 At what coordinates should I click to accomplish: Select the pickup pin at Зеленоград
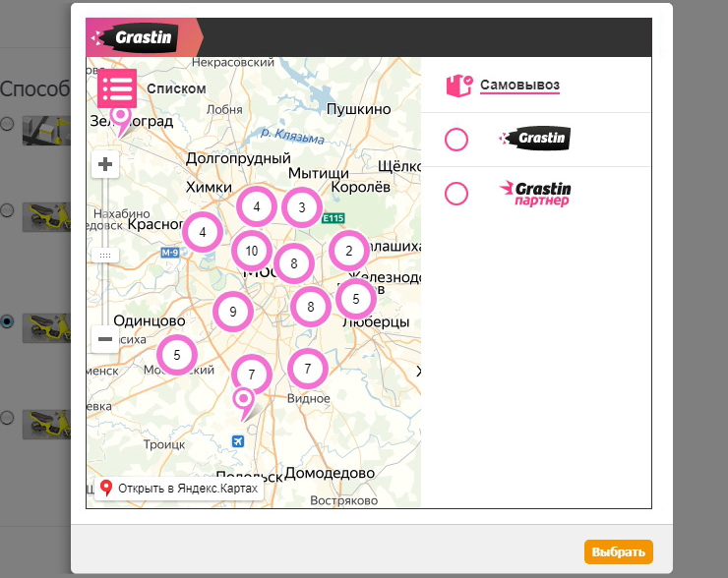coord(121,122)
